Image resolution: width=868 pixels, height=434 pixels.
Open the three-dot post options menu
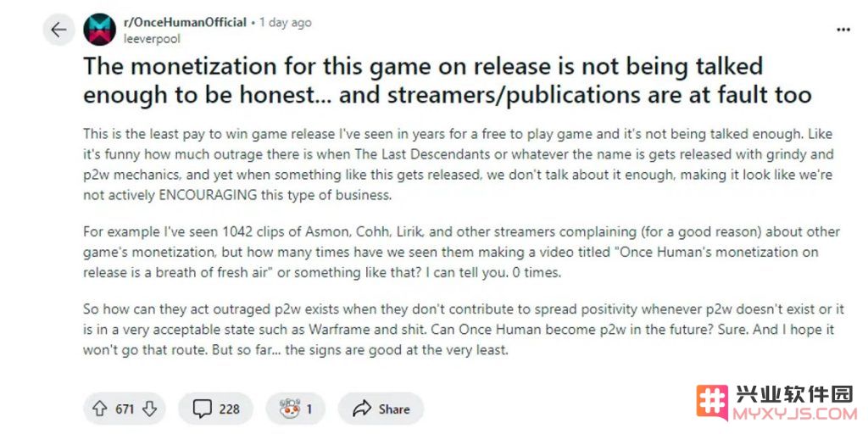pyautogui.click(x=843, y=30)
